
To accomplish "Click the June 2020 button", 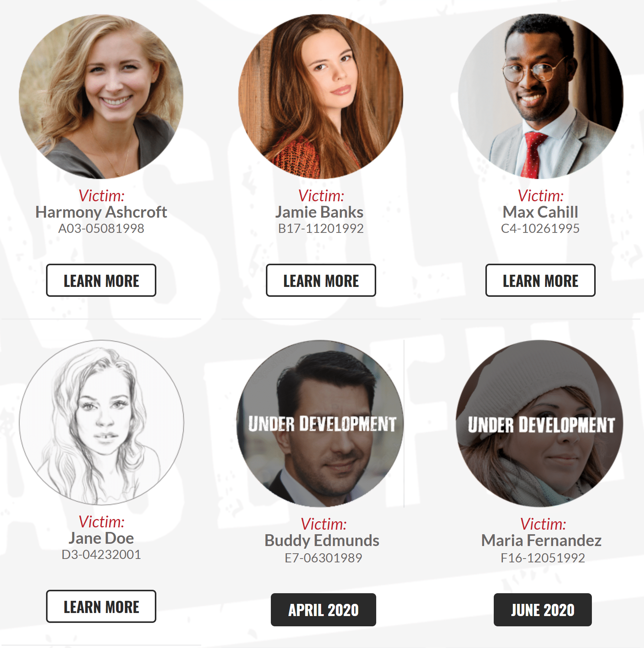I will 543,610.
